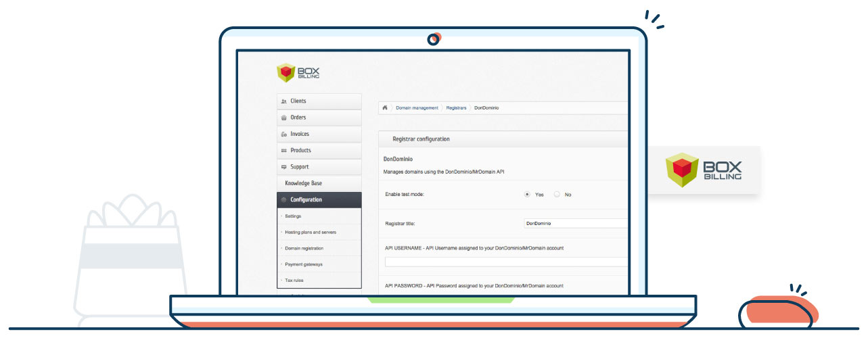Click Domain management breadcrumb link

click(417, 107)
